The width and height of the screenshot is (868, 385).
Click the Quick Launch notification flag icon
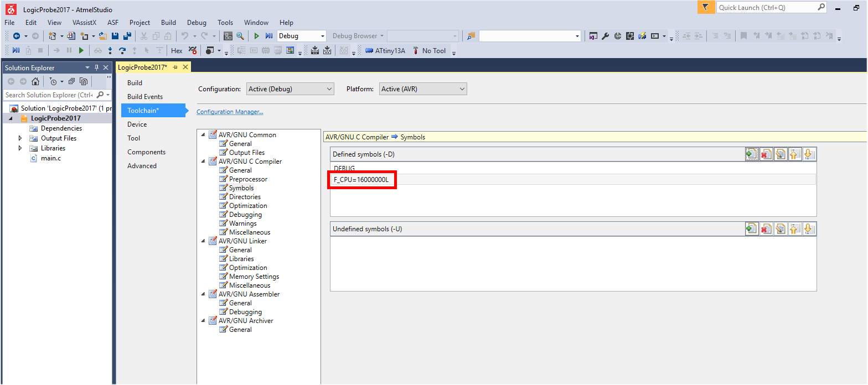pos(705,7)
